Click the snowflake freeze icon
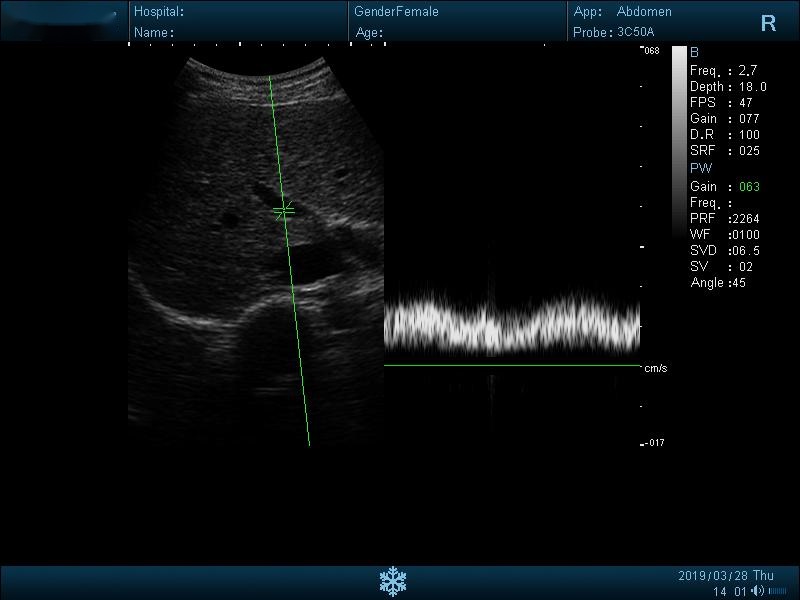 pos(393,580)
